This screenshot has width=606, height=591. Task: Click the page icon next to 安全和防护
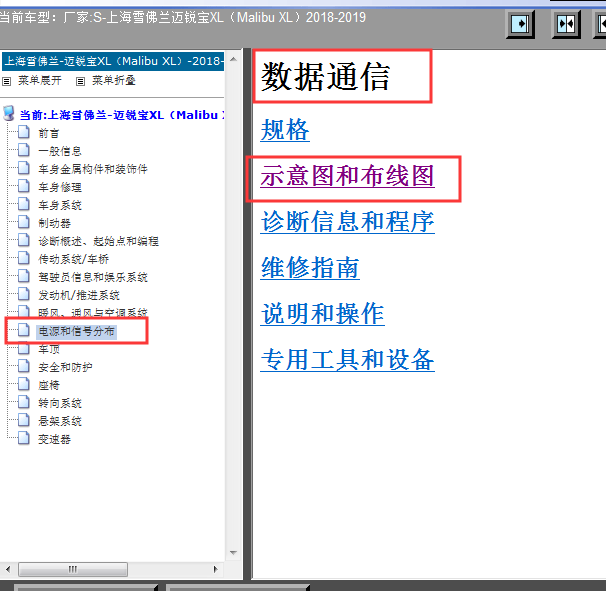coord(24,366)
